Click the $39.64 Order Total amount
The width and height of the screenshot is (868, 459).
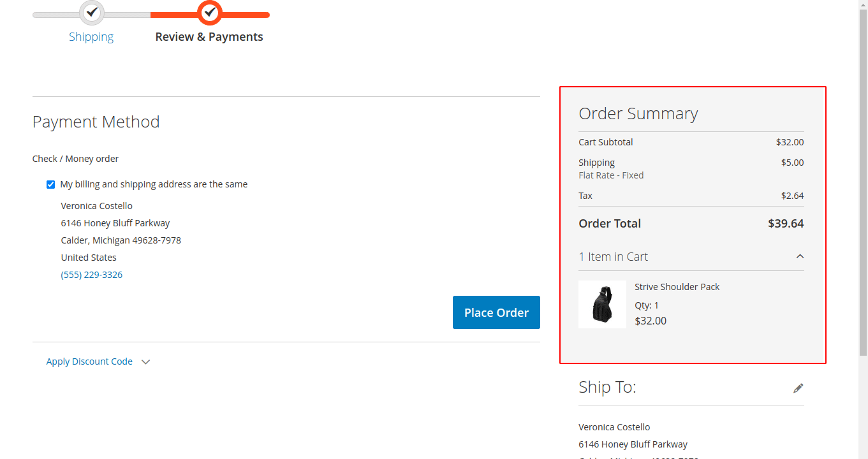(x=786, y=224)
